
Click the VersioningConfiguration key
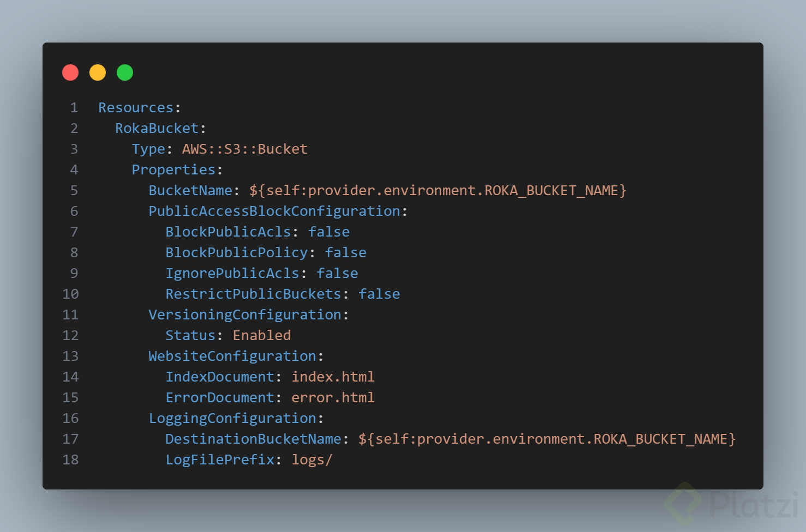click(245, 315)
